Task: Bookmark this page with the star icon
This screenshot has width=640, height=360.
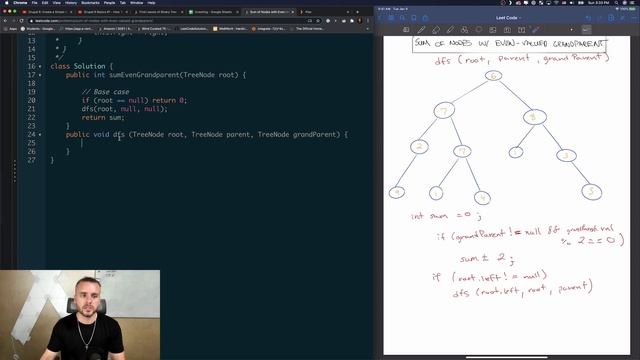Action: click(x=318, y=20)
